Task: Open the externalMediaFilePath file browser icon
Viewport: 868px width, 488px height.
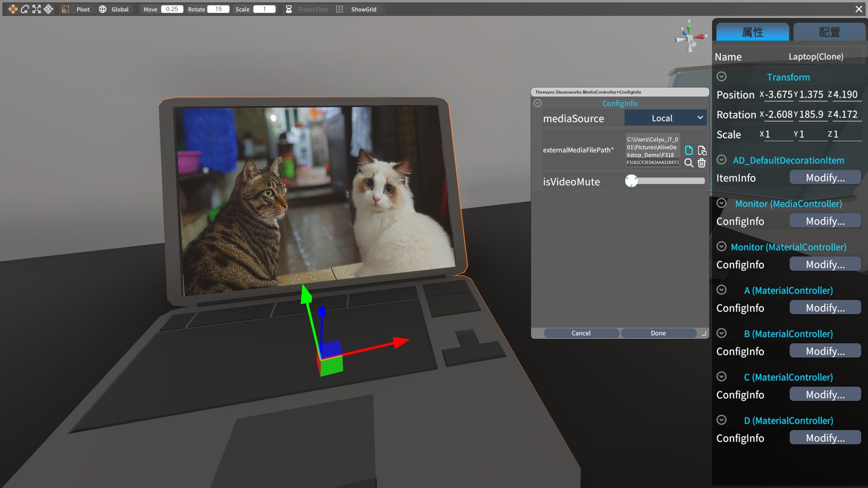Action: [x=689, y=150]
